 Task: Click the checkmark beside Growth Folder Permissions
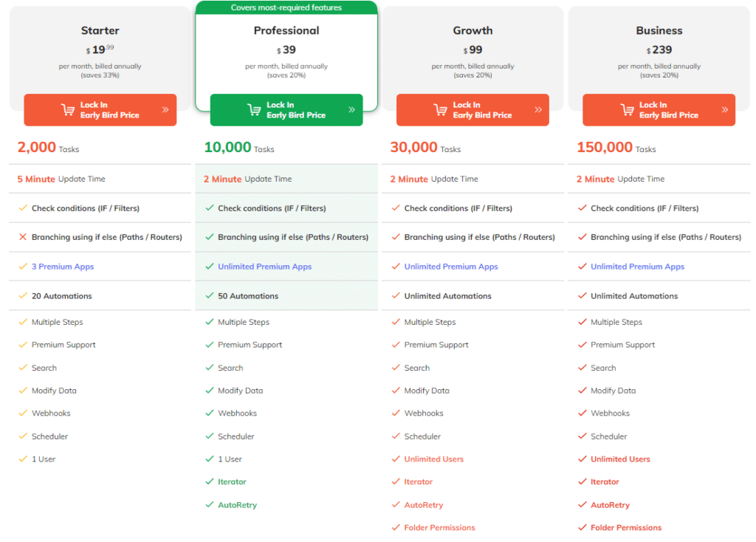pyautogui.click(x=396, y=527)
